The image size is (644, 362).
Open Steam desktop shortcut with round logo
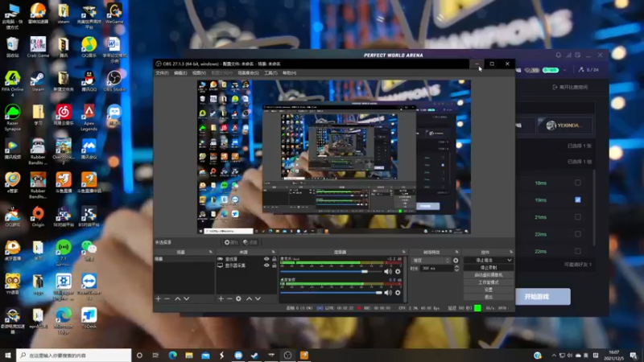pyautogui.click(x=38, y=81)
